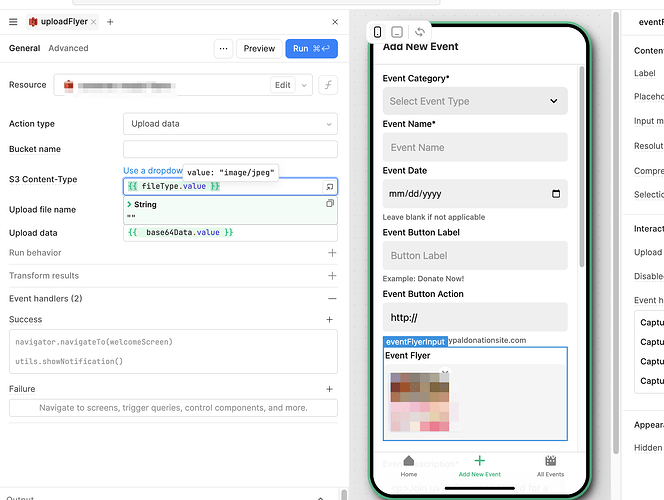Click the Event Button Action http:// field
Viewport: 664px width, 500px height.
point(475,317)
